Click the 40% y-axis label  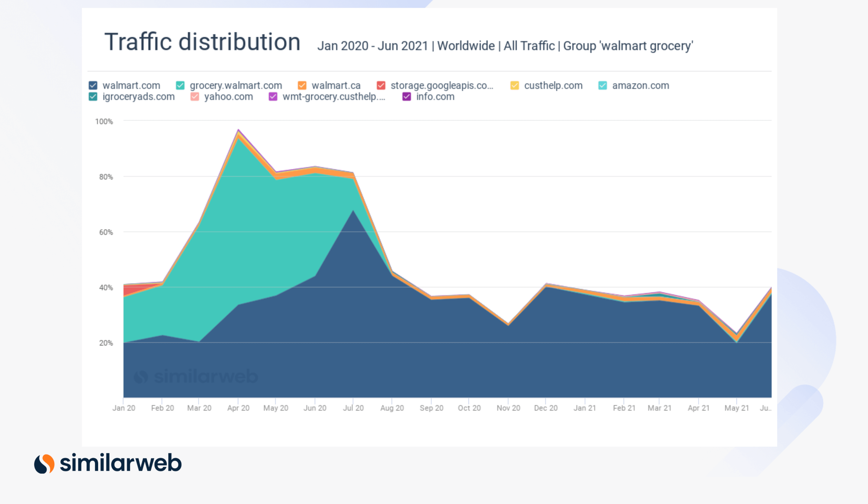(106, 288)
